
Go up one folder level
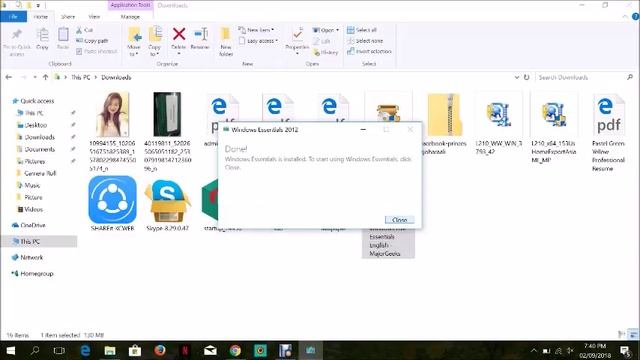(45, 77)
